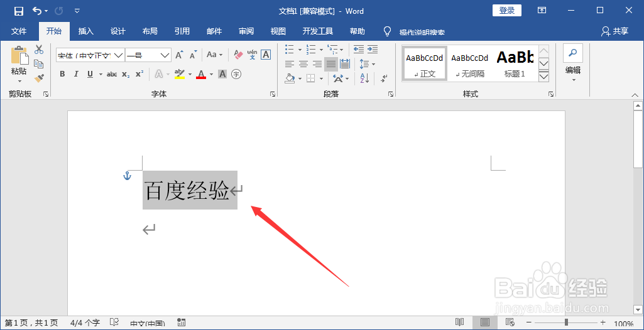Toggle justify alignment

[x=331, y=64]
